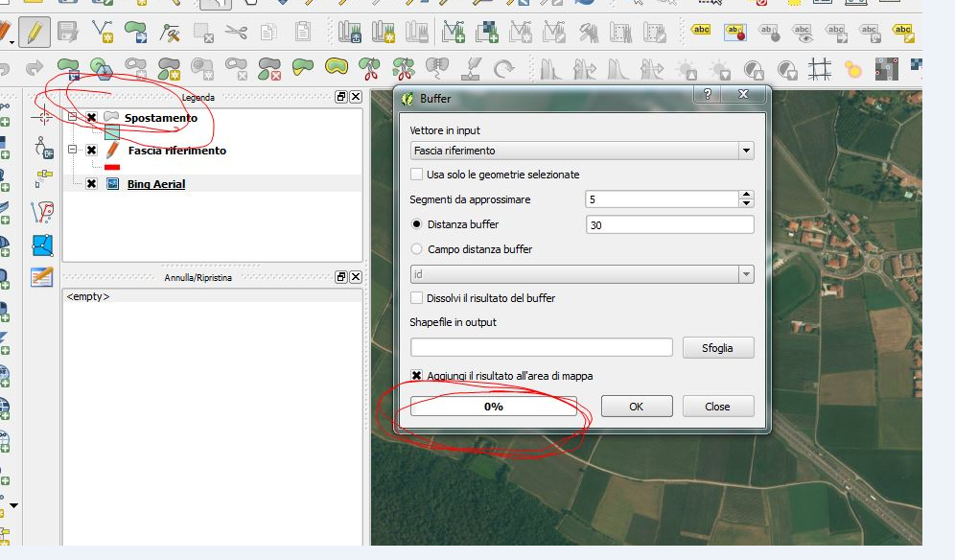Click the Rotate Feature curved arrow icon
Image resolution: width=955 pixels, height=560 pixels.
[503, 68]
